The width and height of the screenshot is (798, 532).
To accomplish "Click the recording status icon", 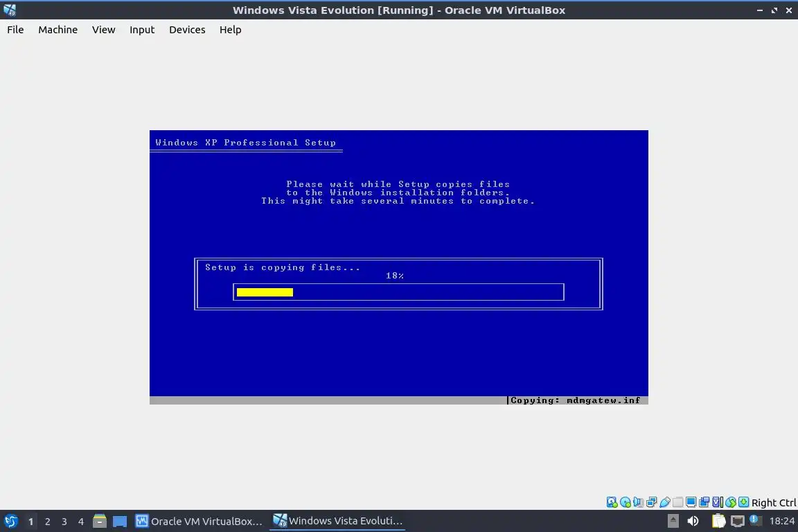I will click(x=704, y=502).
